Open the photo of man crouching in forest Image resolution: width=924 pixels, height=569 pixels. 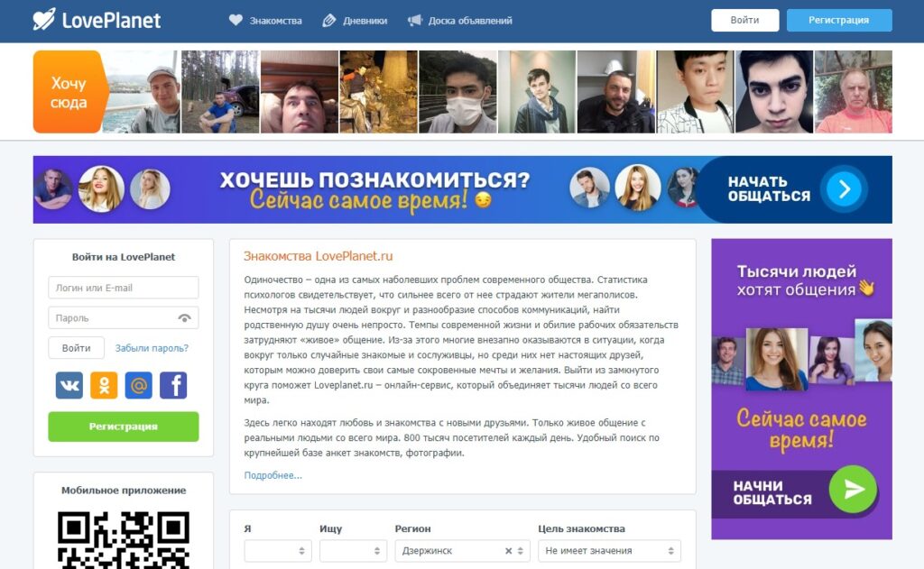point(220,92)
